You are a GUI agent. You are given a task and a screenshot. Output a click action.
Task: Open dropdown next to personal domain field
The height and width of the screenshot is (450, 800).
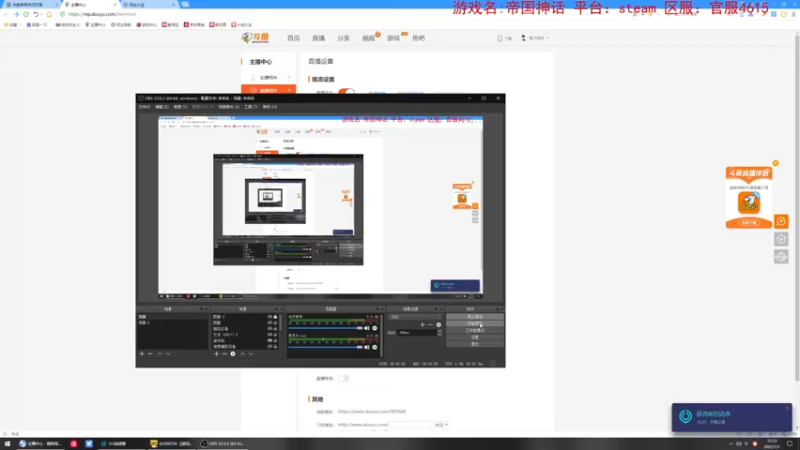[441, 424]
